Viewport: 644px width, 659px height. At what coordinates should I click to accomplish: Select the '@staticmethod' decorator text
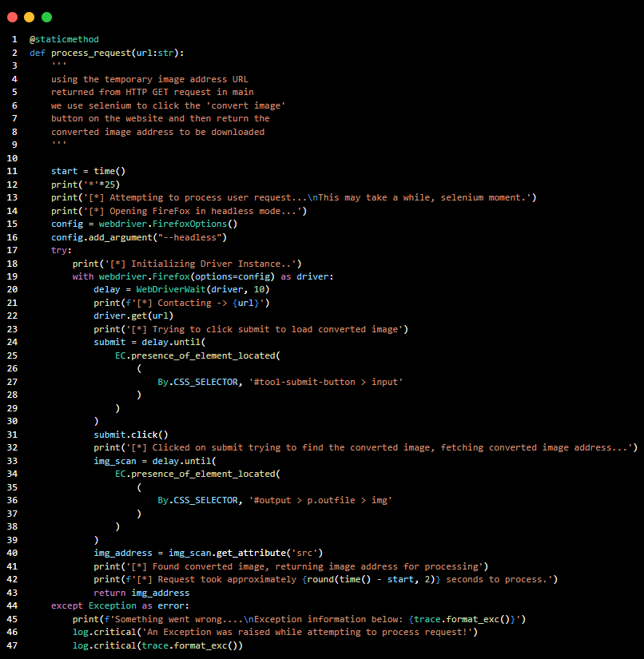(64, 39)
